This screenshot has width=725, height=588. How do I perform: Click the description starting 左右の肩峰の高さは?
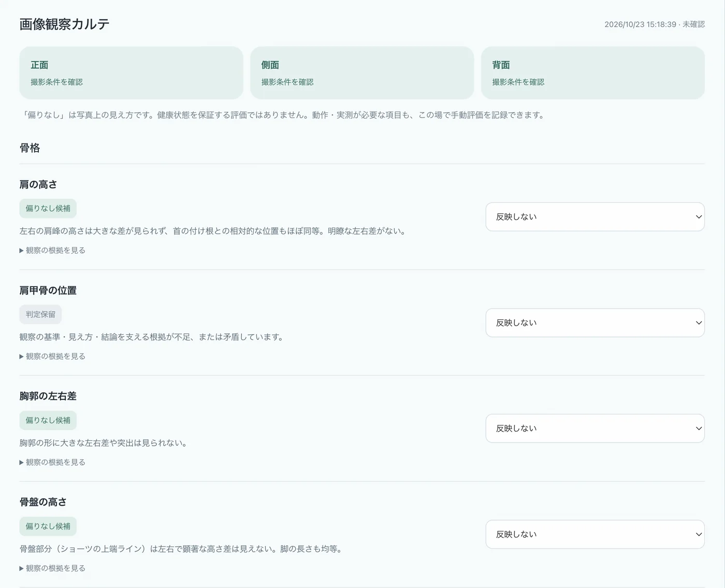tap(214, 231)
